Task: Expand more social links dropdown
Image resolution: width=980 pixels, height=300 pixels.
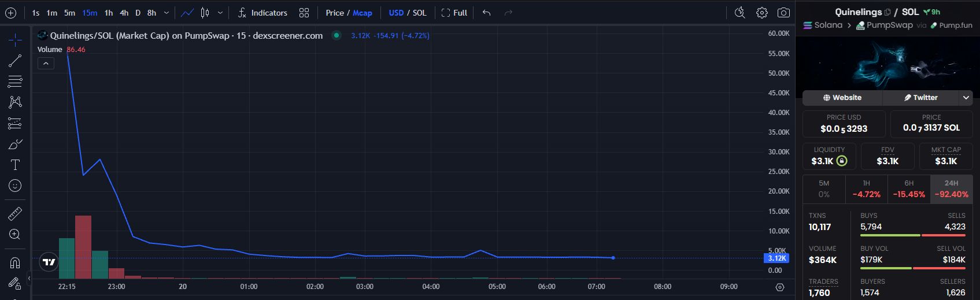Action: tap(966, 98)
